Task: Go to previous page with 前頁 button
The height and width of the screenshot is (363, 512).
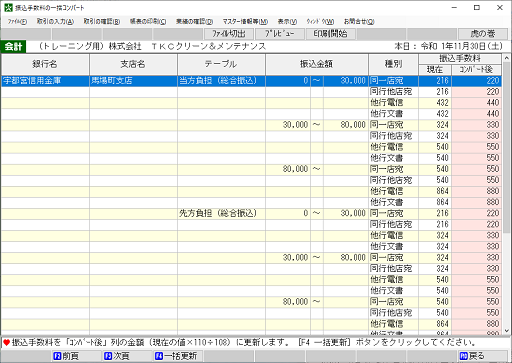Action: 76,356
